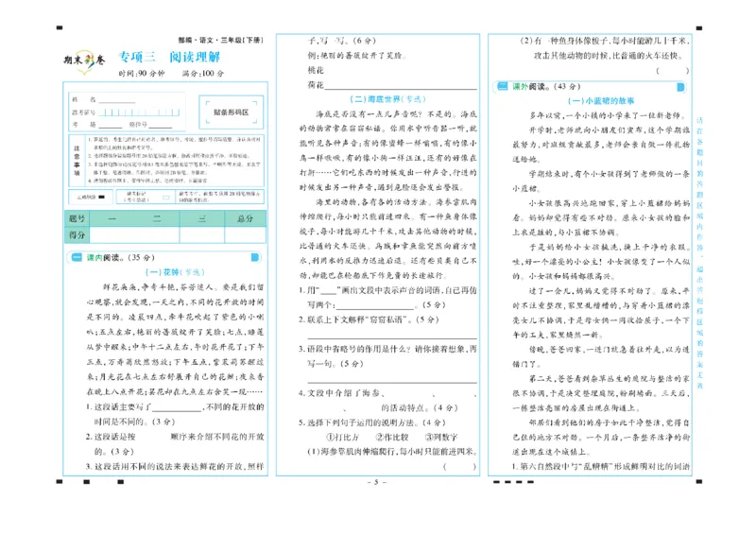This screenshot has width=756, height=535.
Task: Click the empty score cell under 总分
Action: pyautogui.click(x=245, y=235)
